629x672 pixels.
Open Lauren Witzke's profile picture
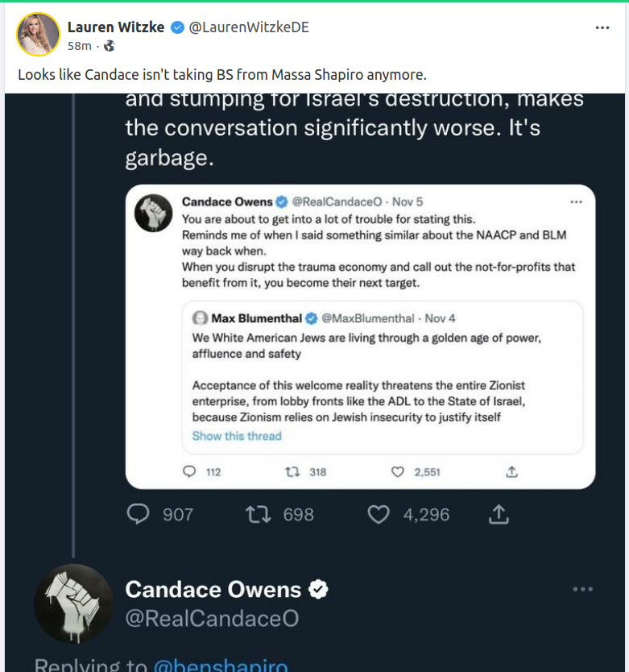click(38, 35)
